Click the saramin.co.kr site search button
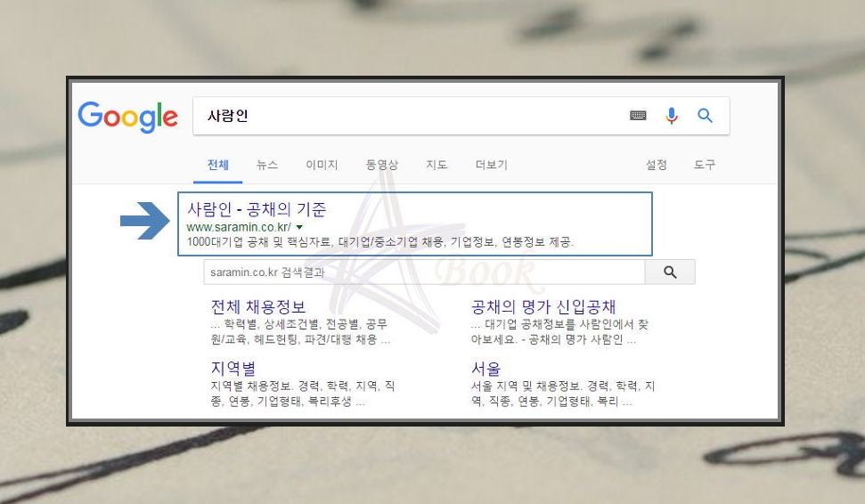The image size is (865, 504). [x=670, y=272]
